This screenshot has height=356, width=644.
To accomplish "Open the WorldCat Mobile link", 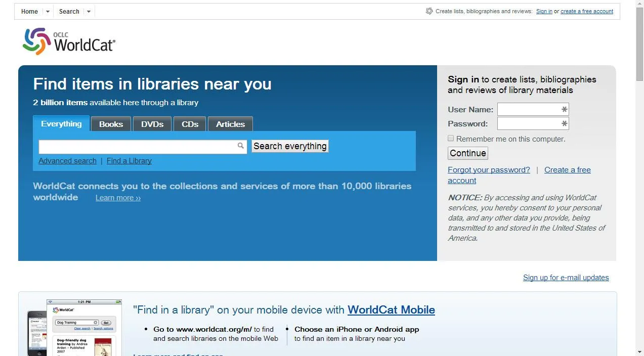I will (391, 309).
